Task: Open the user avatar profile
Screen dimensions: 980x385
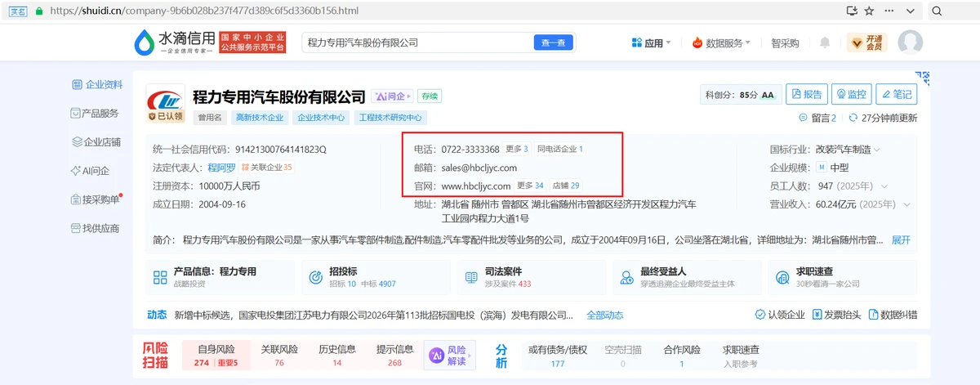Action: [x=911, y=43]
